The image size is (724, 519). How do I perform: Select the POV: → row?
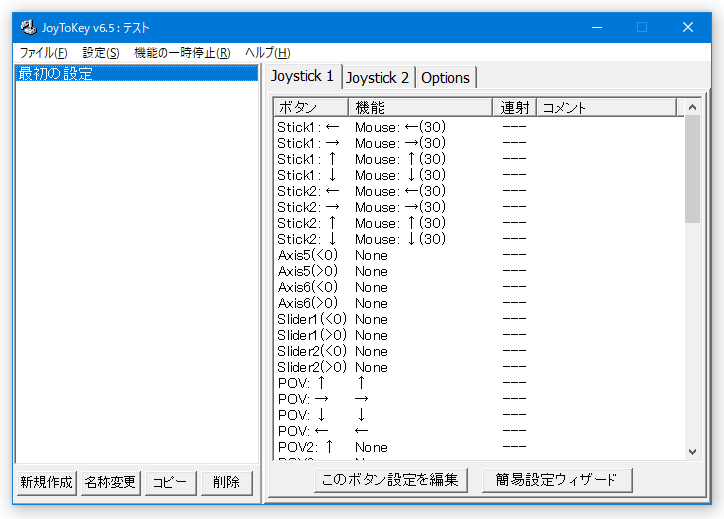479,399
